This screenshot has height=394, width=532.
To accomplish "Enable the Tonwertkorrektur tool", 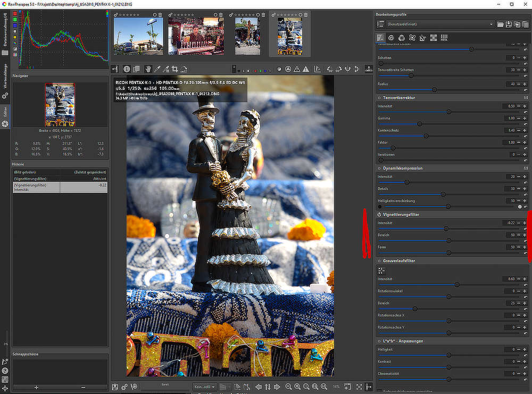I will (380, 98).
